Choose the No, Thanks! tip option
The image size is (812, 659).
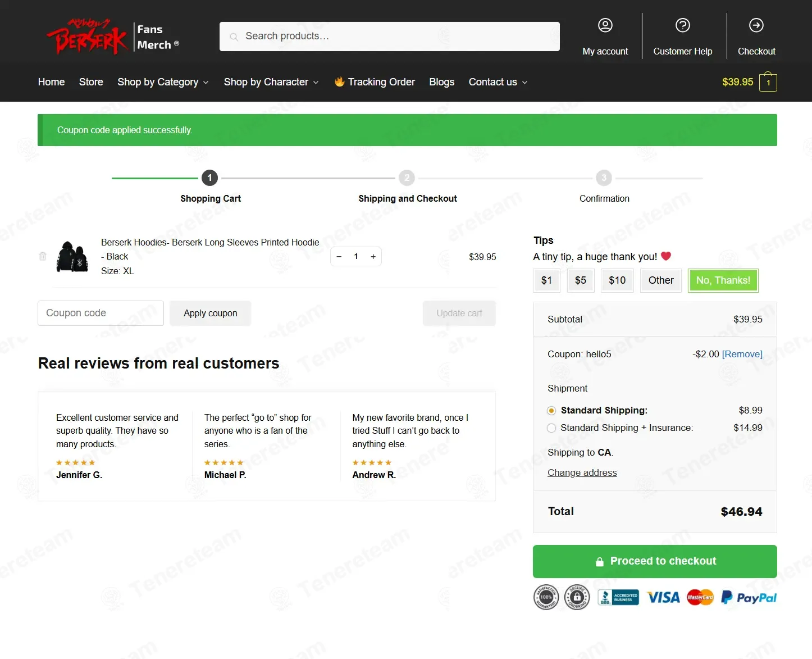tap(723, 280)
